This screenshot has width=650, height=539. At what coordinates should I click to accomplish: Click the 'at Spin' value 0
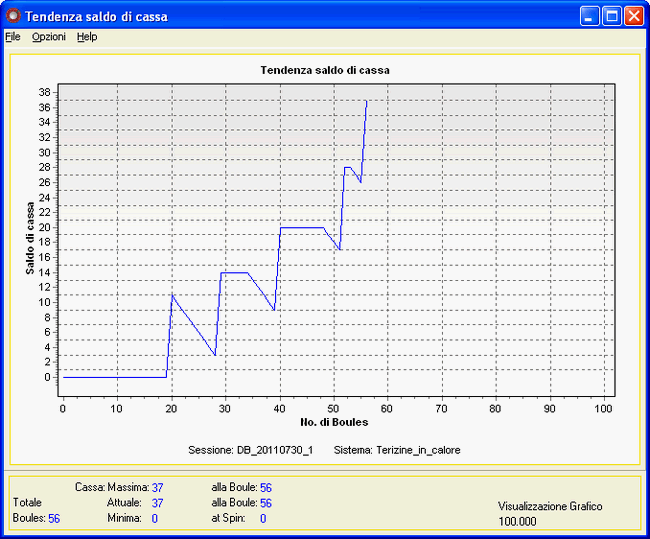(x=263, y=519)
